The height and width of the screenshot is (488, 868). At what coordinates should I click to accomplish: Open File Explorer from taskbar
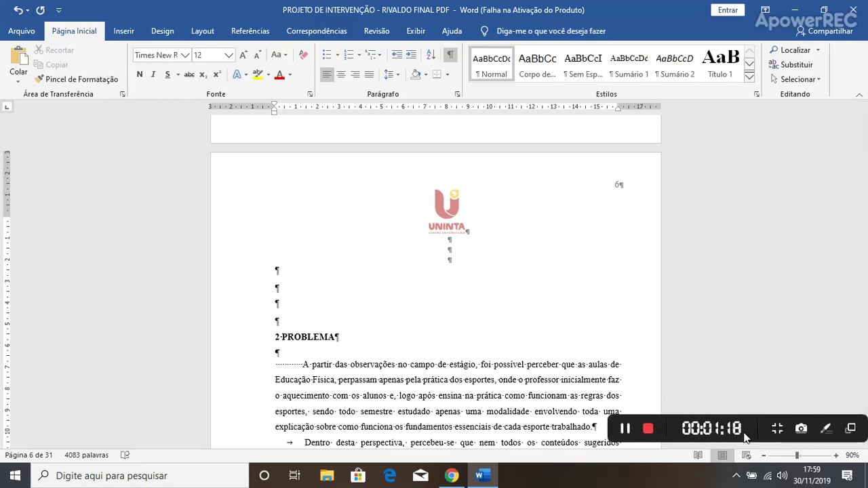click(x=327, y=475)
